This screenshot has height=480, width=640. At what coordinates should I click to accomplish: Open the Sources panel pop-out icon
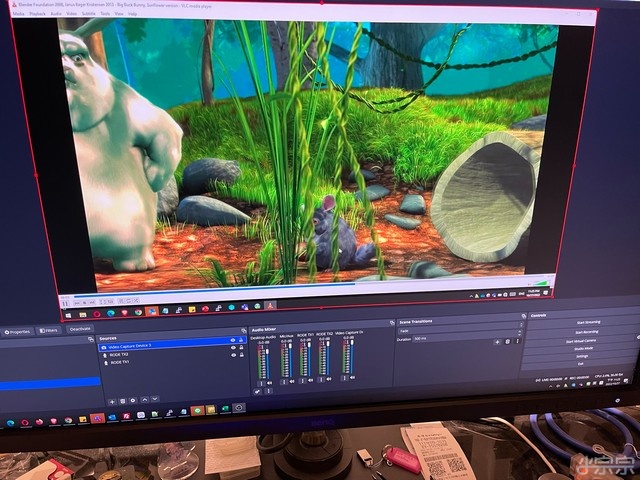click(x=243, y=330)
